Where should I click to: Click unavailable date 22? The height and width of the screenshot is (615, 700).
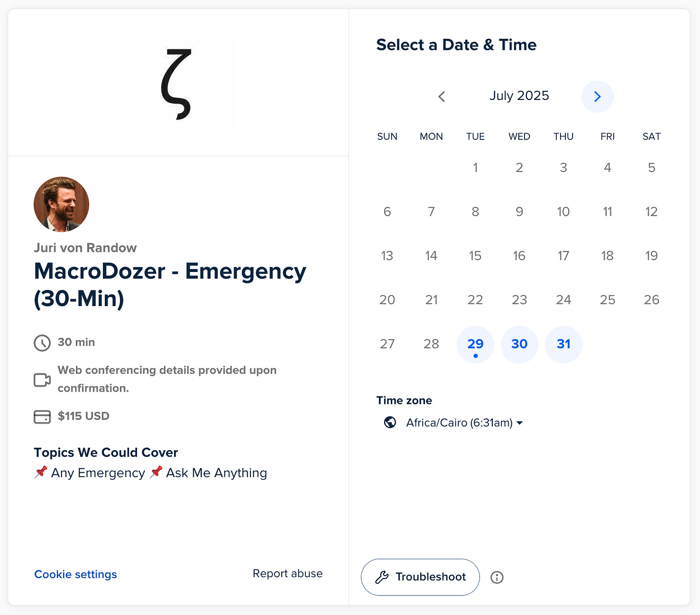(475, 300)
